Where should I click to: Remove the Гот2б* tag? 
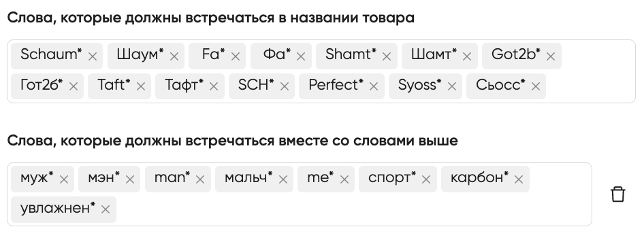(x=74, y=86)
